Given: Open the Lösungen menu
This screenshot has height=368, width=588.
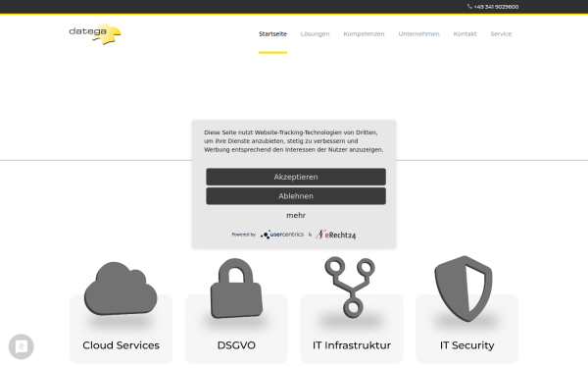Looking at the screenshot, I should 315,33.
